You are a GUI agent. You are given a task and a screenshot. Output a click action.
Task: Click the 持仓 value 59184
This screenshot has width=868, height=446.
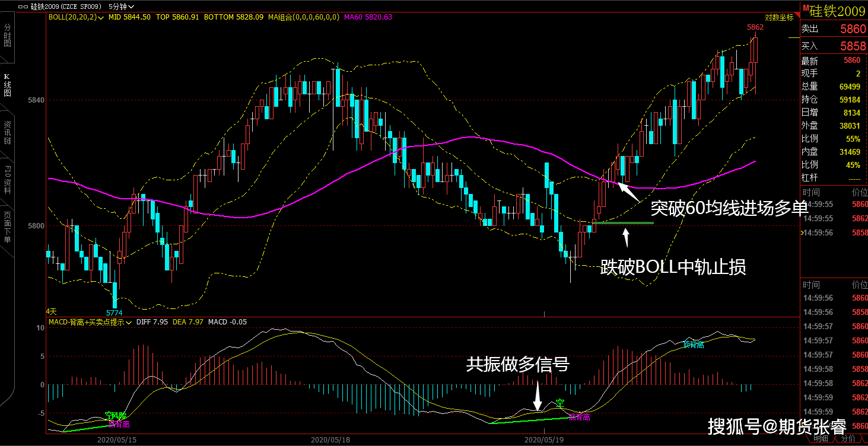[x=850, y=100]
